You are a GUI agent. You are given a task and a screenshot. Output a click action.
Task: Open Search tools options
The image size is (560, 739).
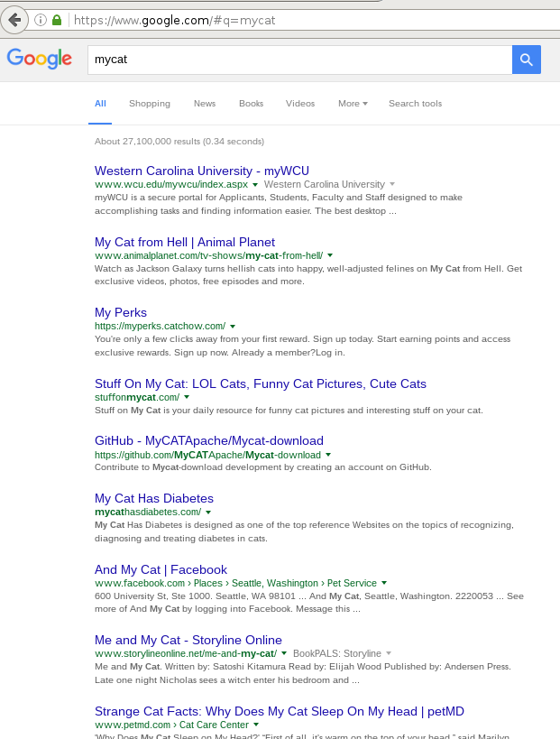(x=416, y=104)
